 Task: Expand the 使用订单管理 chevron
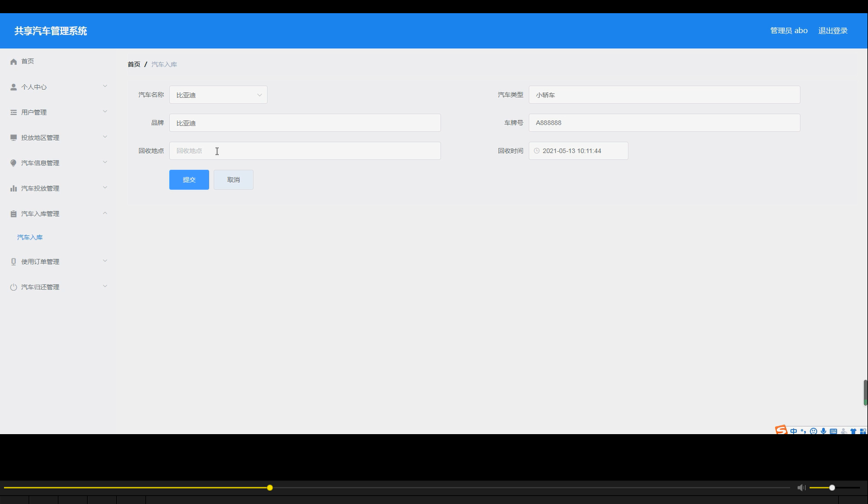[x=105, y=261]
